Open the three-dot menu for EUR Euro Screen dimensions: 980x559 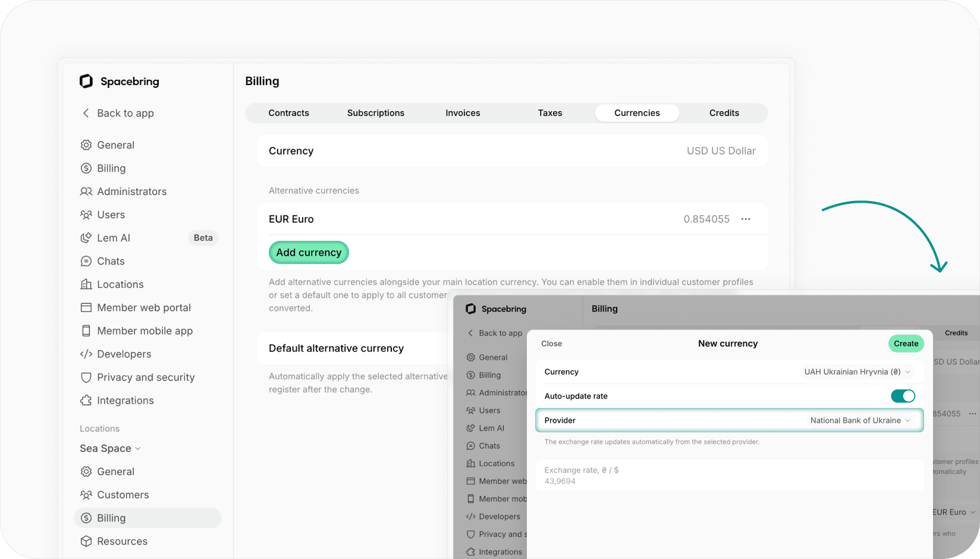(746, 219)
